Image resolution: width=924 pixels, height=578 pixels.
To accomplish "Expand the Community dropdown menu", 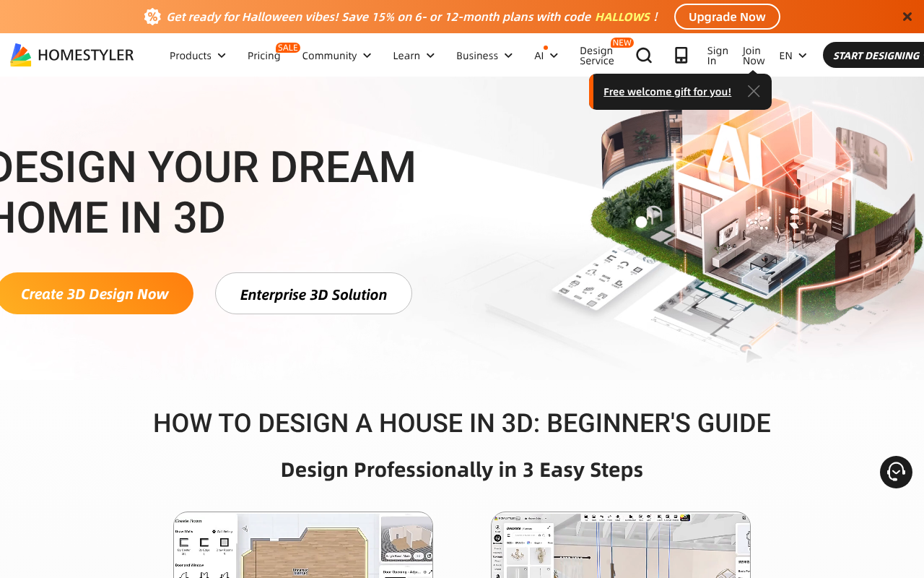I will click(336, 56).
